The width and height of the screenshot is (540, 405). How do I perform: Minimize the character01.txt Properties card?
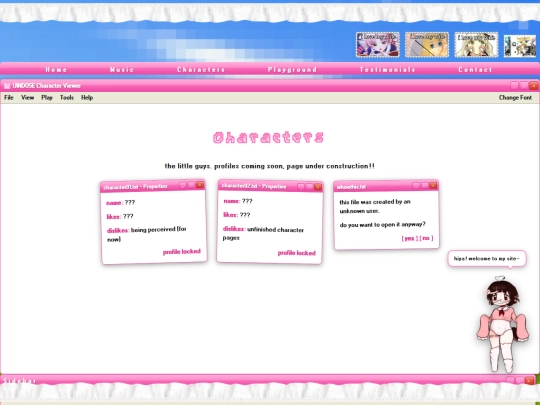tap(183, 186)
